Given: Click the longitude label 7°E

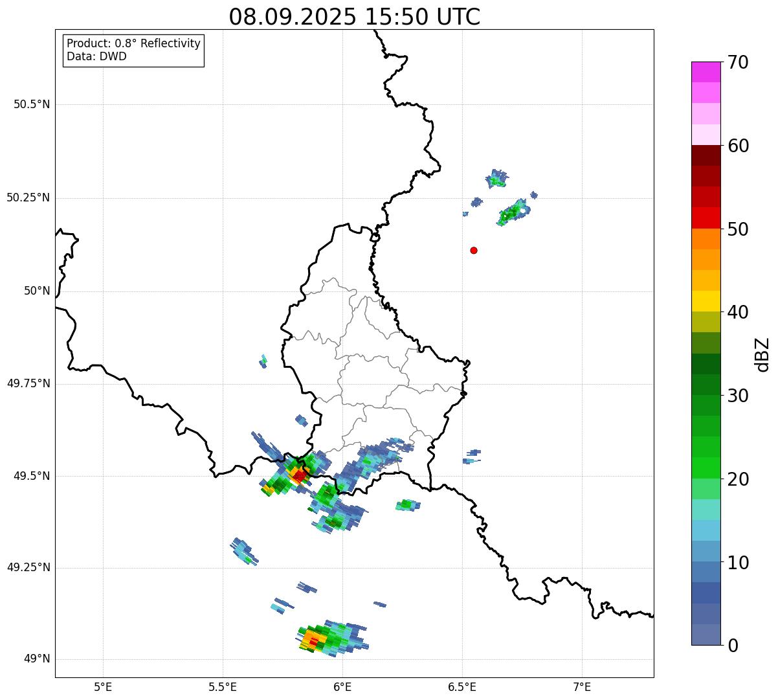Looking at the screenshot, I should point(582,686).
